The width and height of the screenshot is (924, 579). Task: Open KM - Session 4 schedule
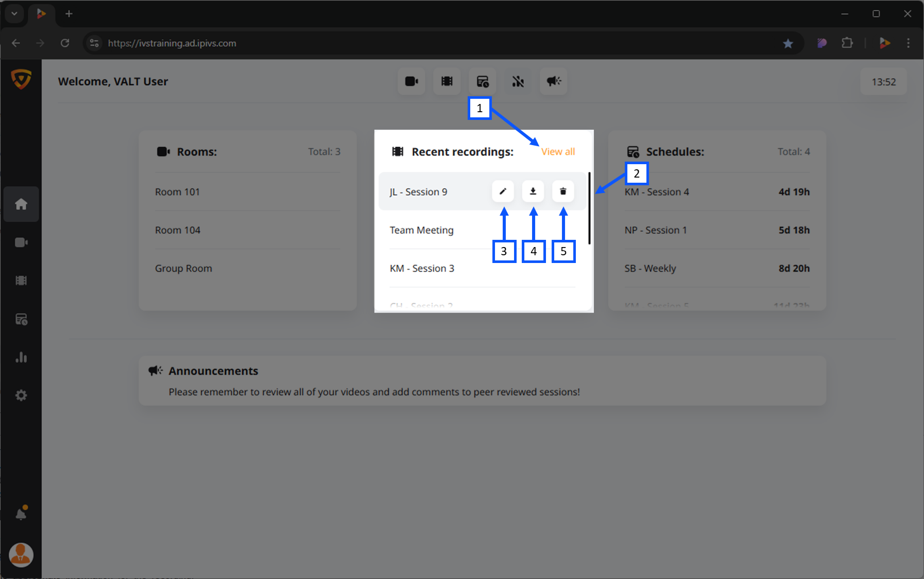(717, 192)
